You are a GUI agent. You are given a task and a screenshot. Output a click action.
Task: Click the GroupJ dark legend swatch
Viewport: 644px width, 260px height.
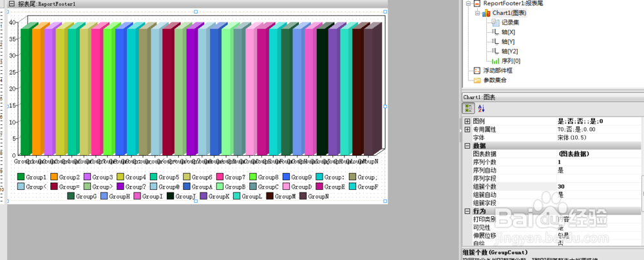click(x=170, y=196)
